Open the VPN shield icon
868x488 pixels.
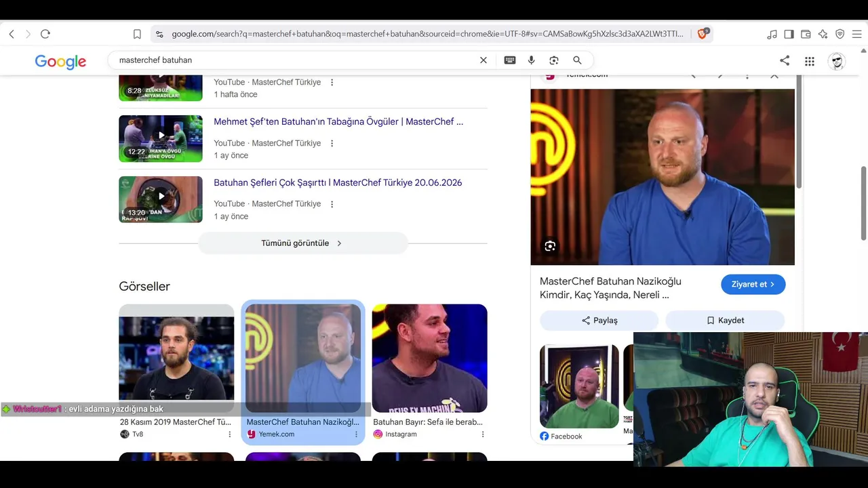[x=840, y=34]
